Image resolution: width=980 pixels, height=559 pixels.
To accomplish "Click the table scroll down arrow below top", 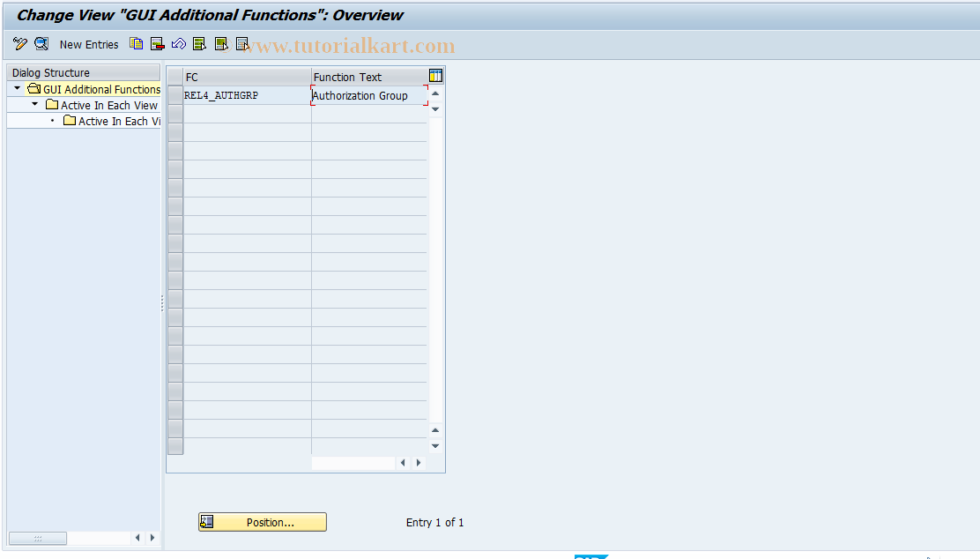I will [x=435, y=109].
